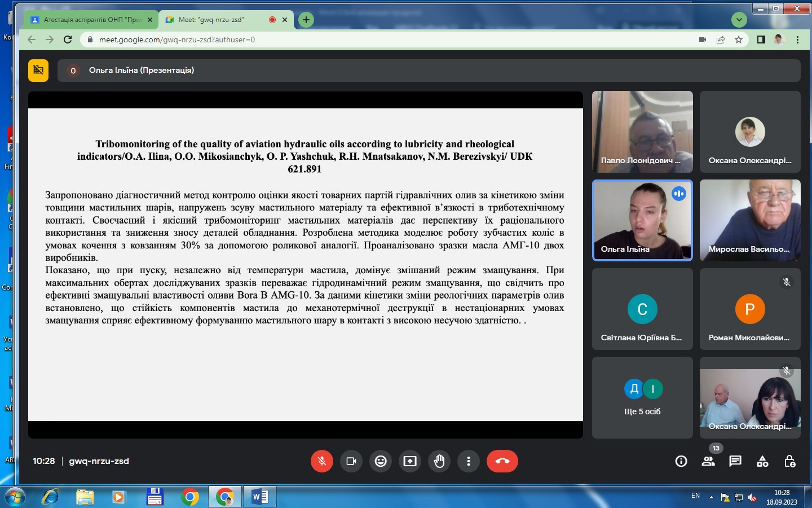Click the Ще 5 осіб tile

tap(642, 397)
